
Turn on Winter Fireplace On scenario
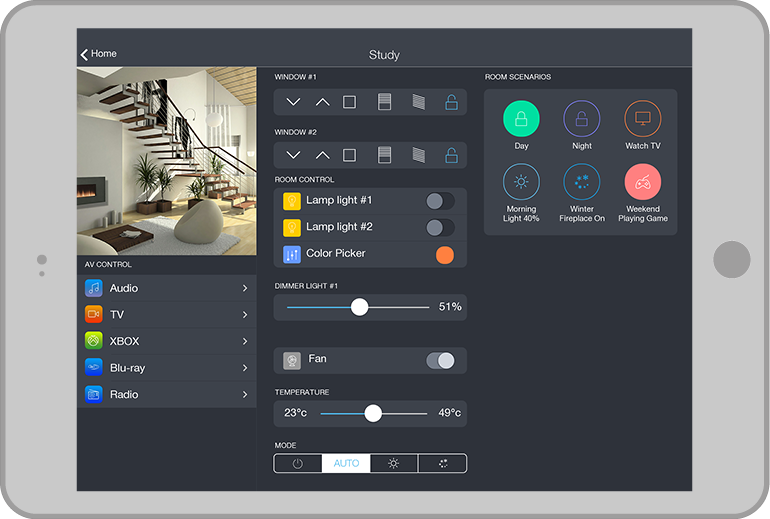pos(582,183)
